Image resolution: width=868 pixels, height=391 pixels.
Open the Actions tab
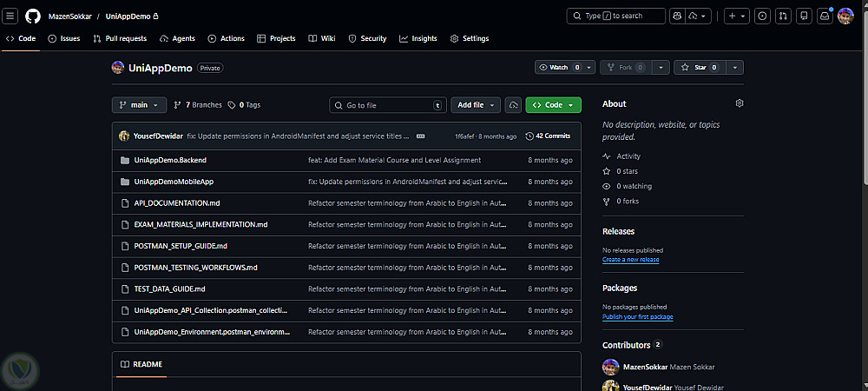[226, 39]
